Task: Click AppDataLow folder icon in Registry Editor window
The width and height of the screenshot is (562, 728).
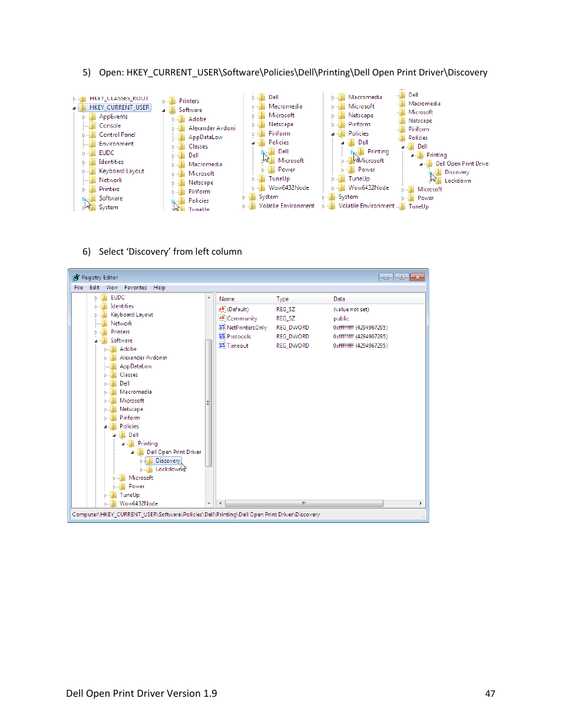Action: pyautogui.click(x=113, y=366)
